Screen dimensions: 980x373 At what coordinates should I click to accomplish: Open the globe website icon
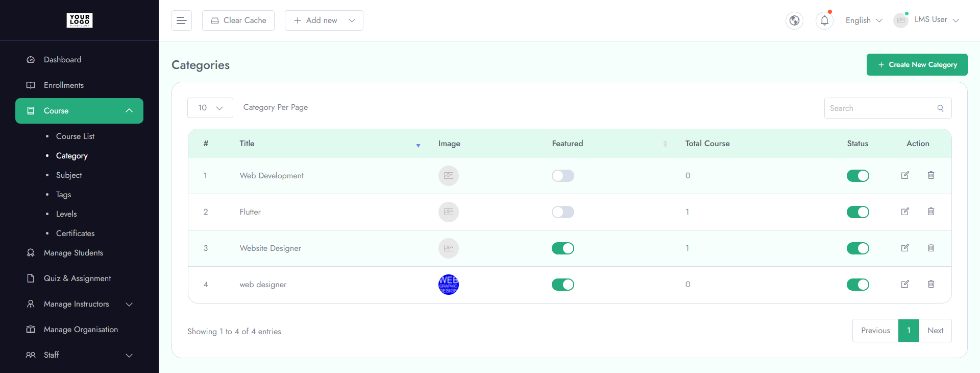click(794, 20)
